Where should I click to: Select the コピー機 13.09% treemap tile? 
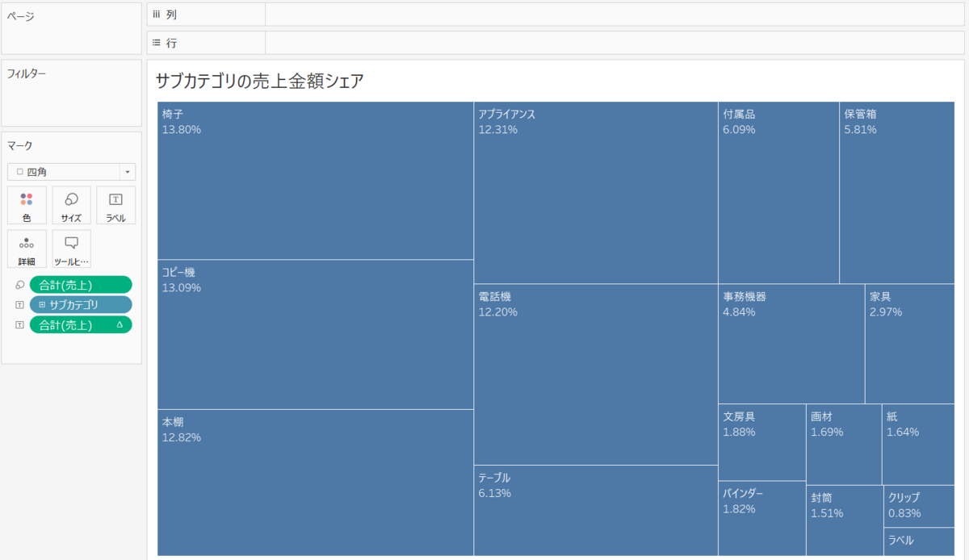(x=315, y=335)
